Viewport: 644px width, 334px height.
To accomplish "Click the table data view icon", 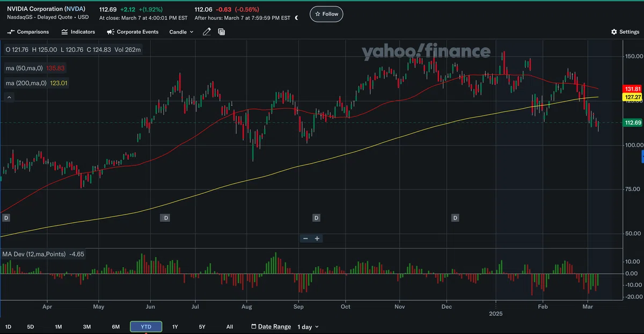I will click(222, 32).
